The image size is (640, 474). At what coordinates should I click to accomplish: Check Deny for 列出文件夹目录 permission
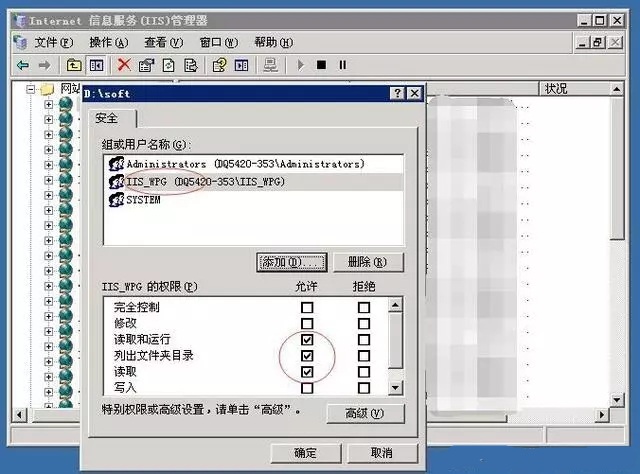(363, 355)
